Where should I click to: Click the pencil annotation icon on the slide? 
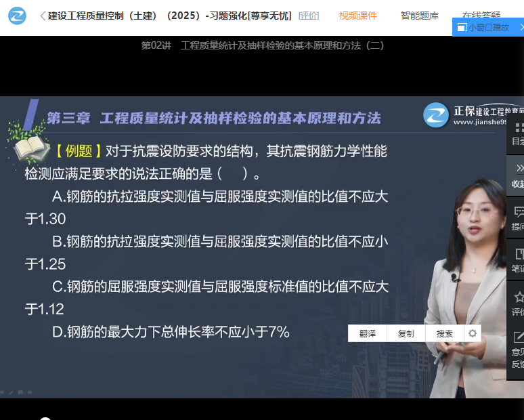(x=10, y=392)
